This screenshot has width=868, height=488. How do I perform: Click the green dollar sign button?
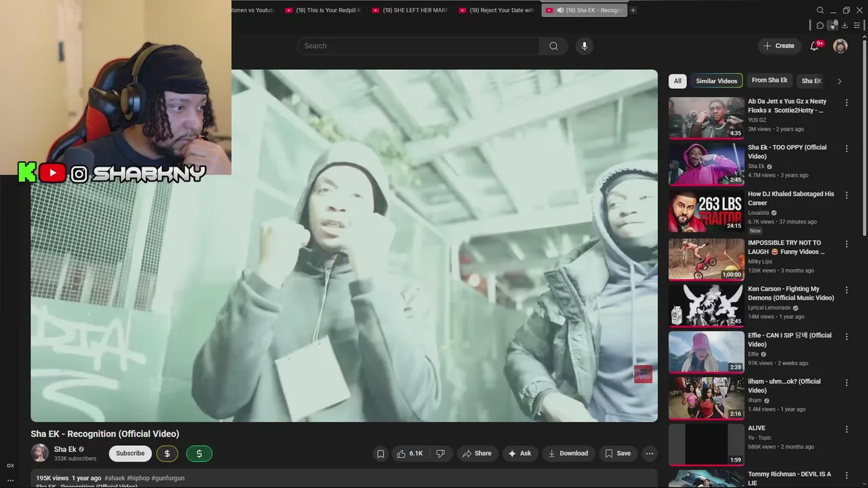click(x=199, y=453)
